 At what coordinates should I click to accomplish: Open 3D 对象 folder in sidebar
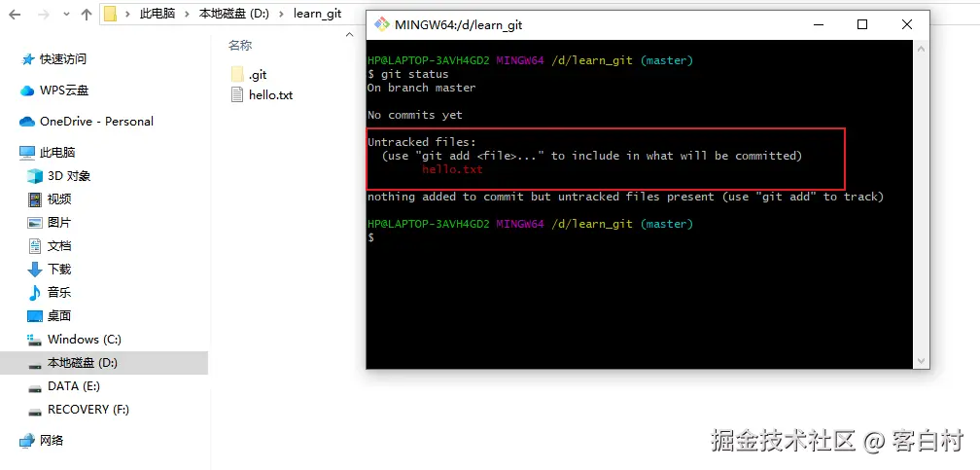pyautogui.click(x=69, y=176)
